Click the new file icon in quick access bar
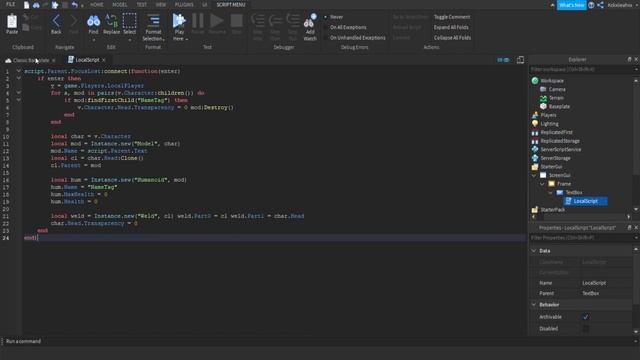 point(27,5)
